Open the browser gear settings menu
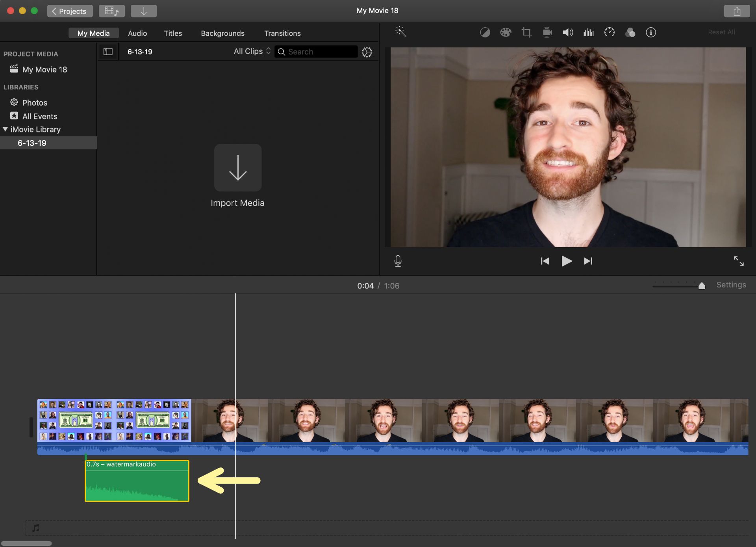 (x=367, y=52)
